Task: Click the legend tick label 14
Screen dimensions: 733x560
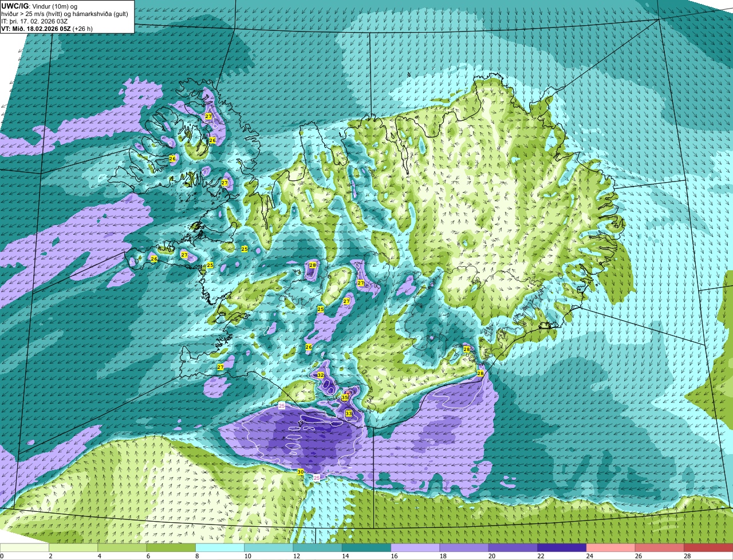Action: click(x=345, y=556)
